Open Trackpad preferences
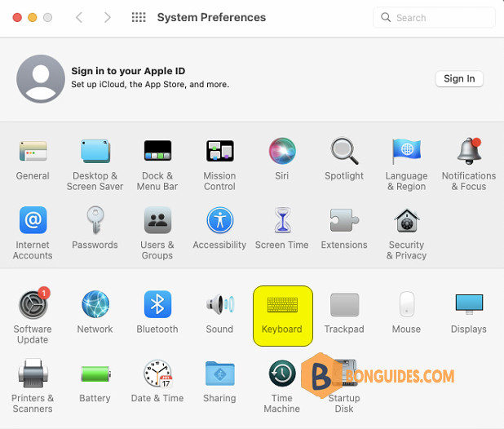Screen dimensions: 504x429 click(x=344, y=313)
